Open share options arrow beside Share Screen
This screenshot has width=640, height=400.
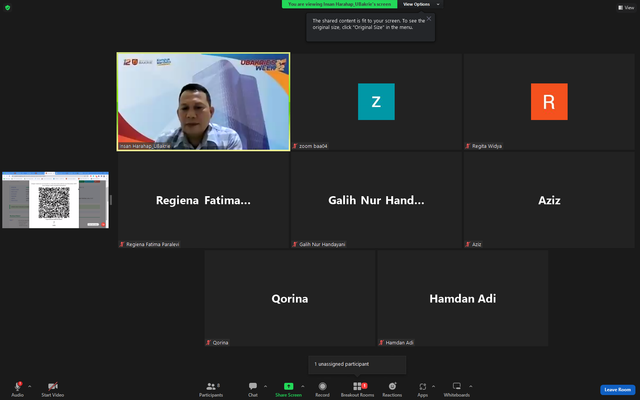pyautogui.click(x=302, y=386)
